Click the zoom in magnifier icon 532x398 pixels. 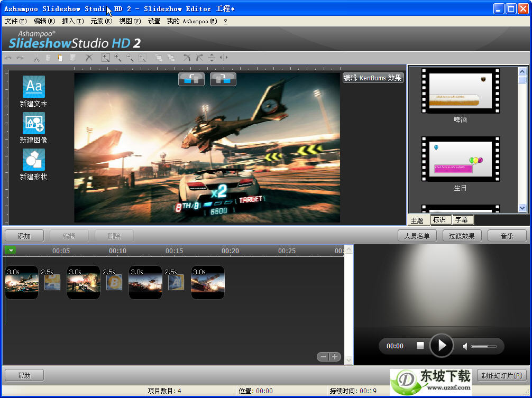(118, 58)
